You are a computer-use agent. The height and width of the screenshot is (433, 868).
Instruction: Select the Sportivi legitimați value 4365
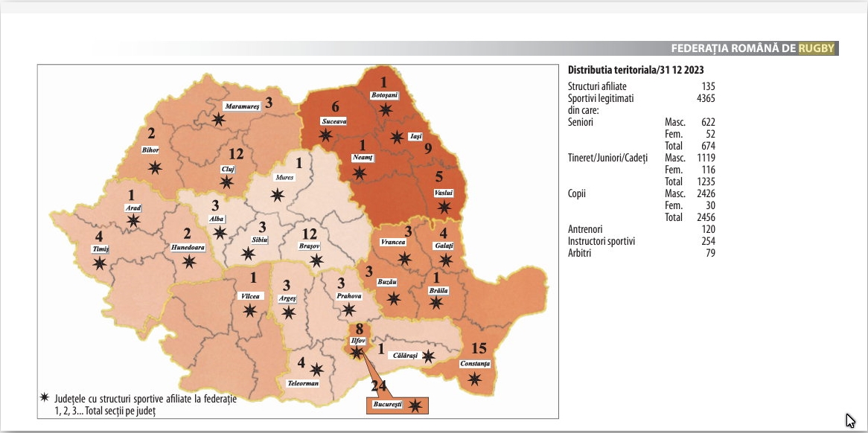click(703, 97)
